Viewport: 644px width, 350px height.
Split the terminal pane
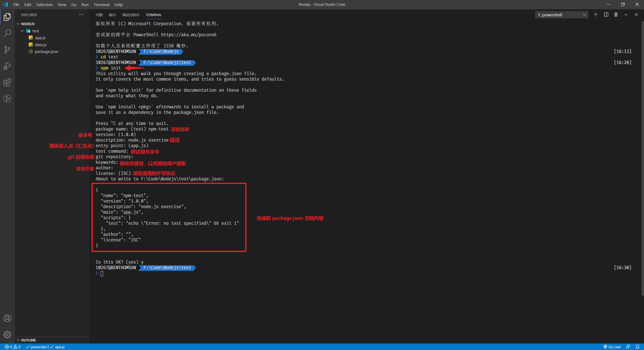click(606, 15)
